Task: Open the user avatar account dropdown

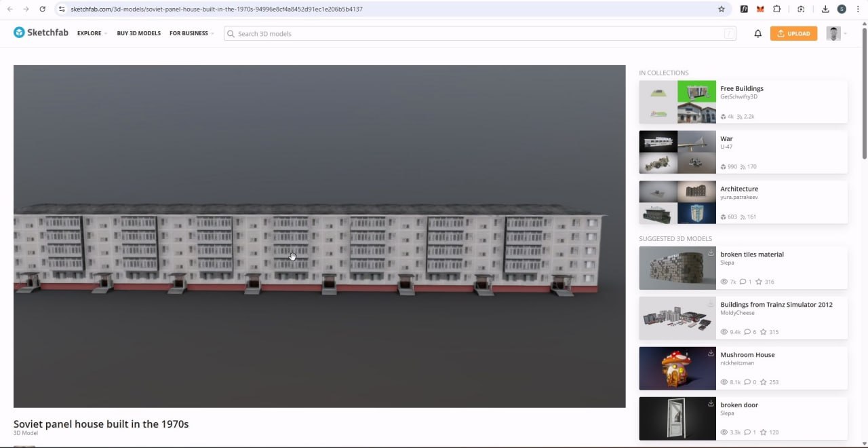Action: point(837,33)
